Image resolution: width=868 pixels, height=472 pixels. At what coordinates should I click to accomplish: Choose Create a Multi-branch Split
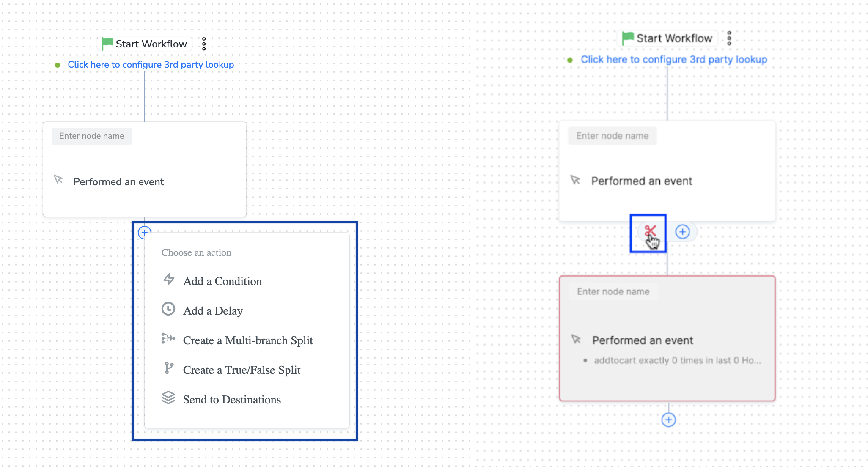pyautogui.click(x=248, y=340)
